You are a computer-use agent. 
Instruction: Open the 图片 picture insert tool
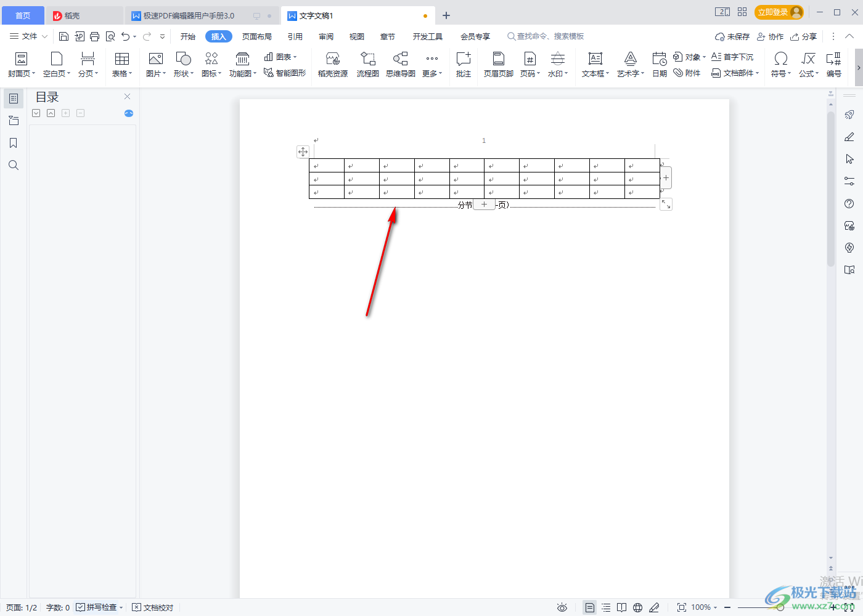click(156, 65)
